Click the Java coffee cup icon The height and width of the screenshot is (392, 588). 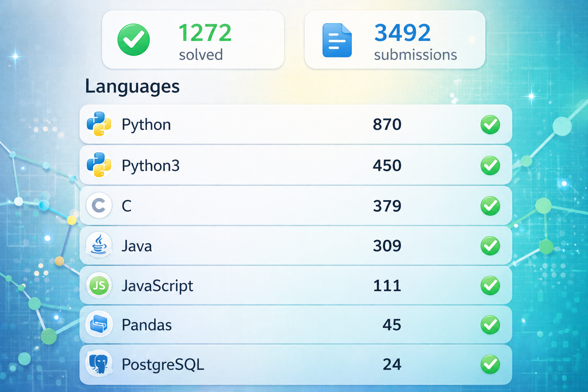(x=99, y=245)
